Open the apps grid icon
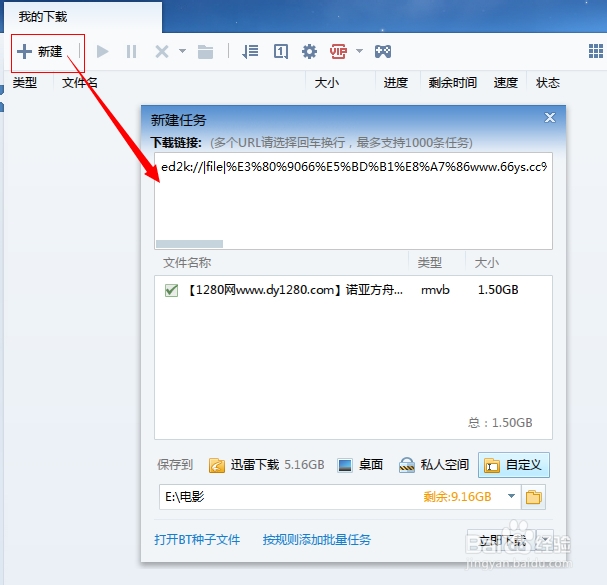 click(x=596, y=51)
